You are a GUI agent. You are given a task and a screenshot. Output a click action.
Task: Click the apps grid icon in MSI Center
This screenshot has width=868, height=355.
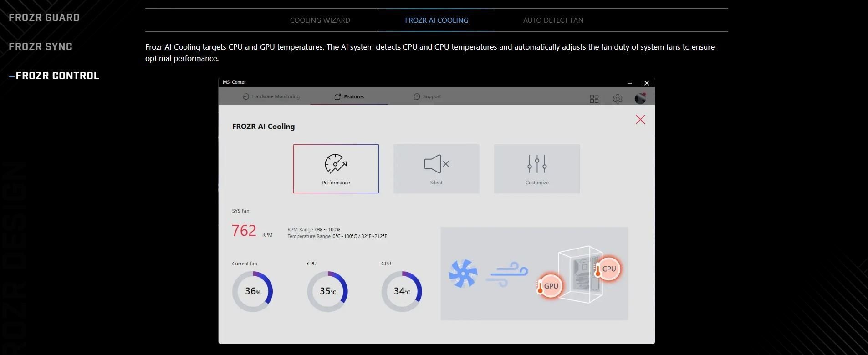594,99
